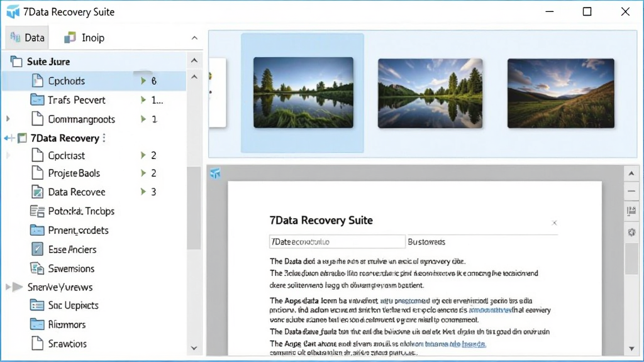Click the Data Recovee image file icon
Screen dimensions: 644x362
[x=37, y=192]
